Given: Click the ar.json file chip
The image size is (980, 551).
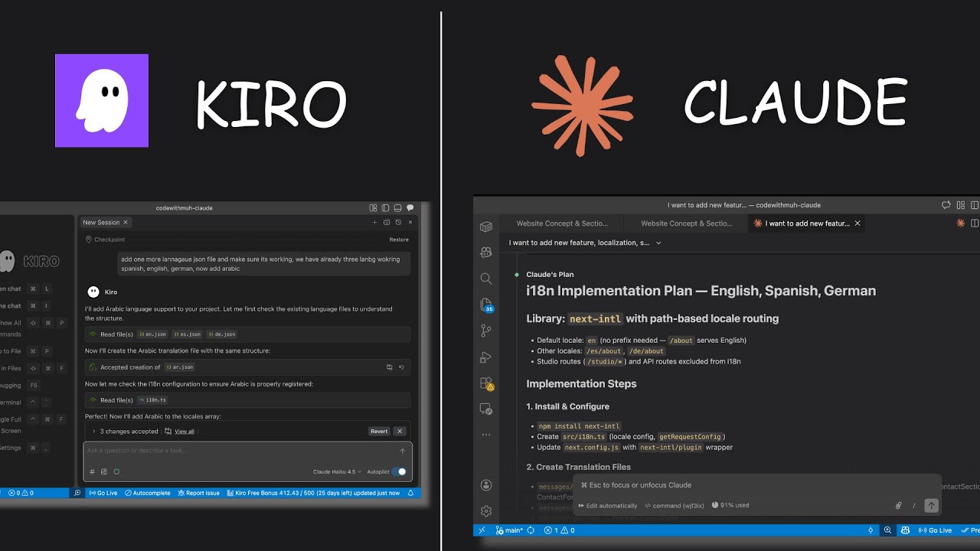Looking at the screenshot, I should click(x=180, y=367).
